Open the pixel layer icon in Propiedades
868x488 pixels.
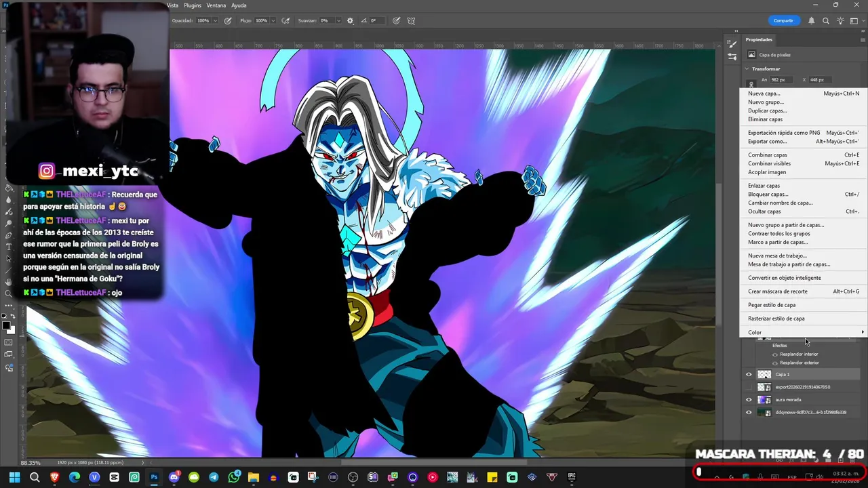tap(751, 54)
